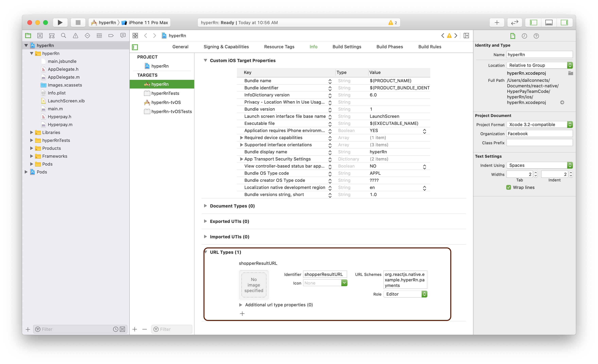Open the Location Relative to Group dropdown

pyautogui.click(x=539, y=65)
